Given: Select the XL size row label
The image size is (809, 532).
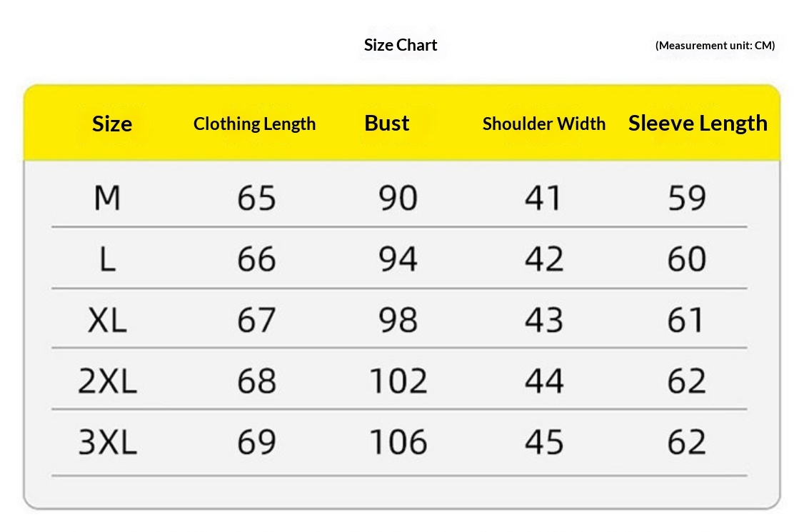Looking at the screenshot, I should [x=107, y=320].
